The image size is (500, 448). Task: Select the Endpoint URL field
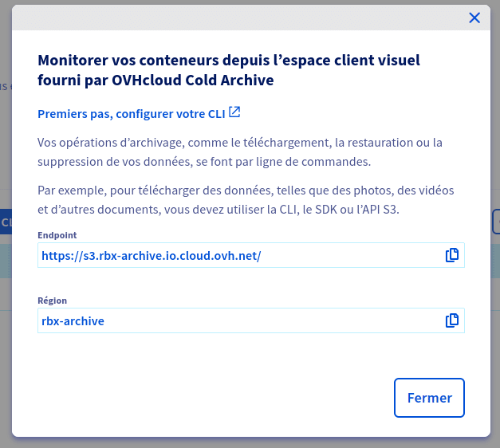[251, 255]
